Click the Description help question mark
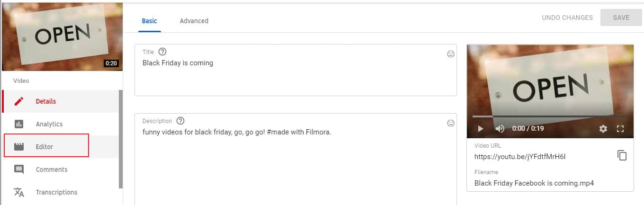The width and height of the screenshot is (644, 205). (x=180, y=121)
